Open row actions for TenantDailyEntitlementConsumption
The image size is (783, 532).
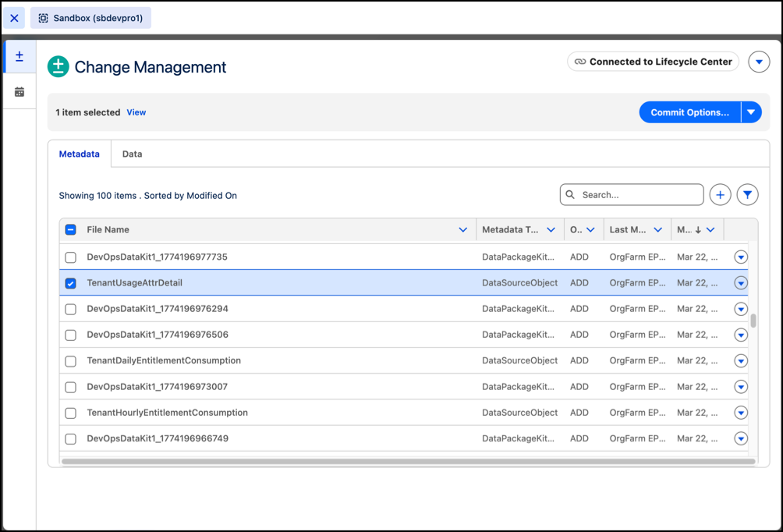(x=741, y=361)
